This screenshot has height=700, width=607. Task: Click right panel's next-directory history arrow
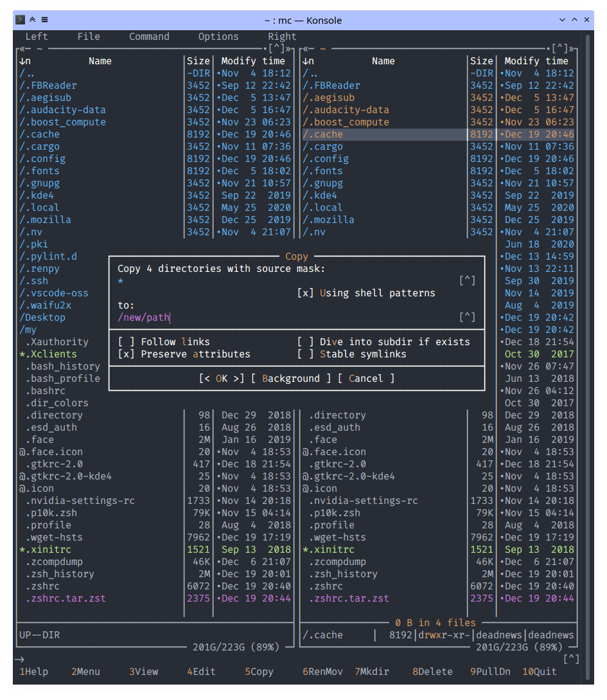coord(572,49)
